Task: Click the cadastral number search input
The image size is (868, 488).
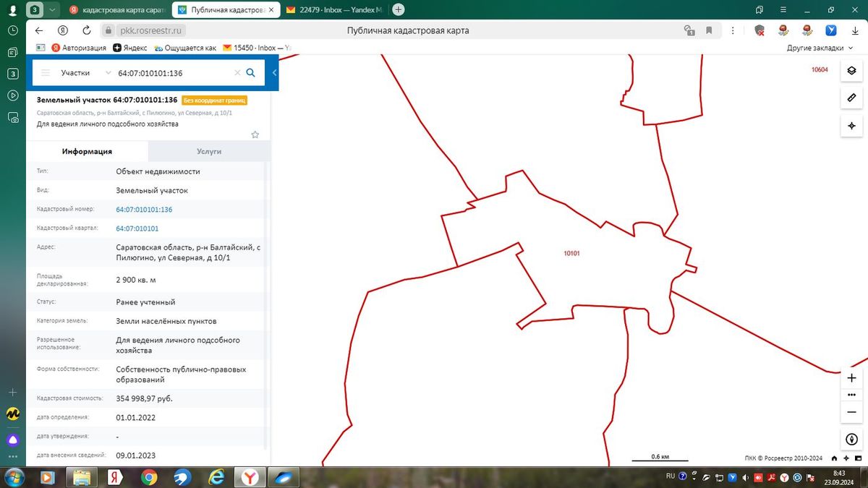Action: [x=174, y=73]
